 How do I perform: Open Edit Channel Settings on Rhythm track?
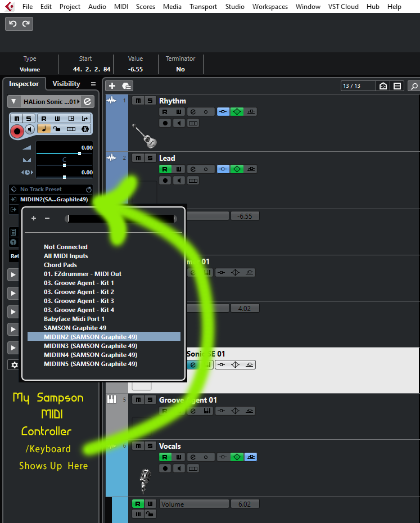[x=193, y=112]
